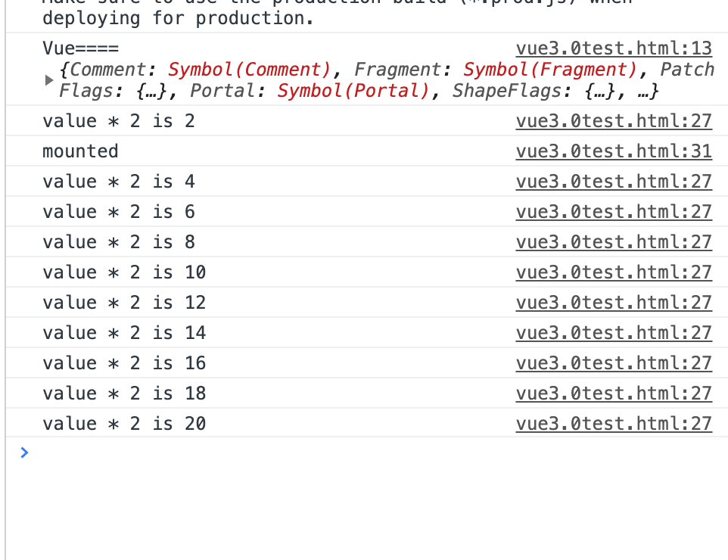728x560 pixels.
Task: Click the 'value * 2 is 4' log text
Action: tap(118, 181)
